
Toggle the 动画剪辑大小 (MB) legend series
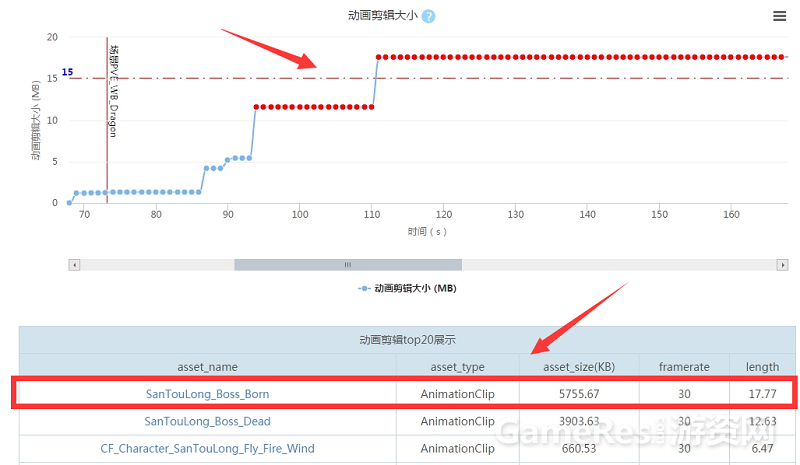(x=407, y=288)
